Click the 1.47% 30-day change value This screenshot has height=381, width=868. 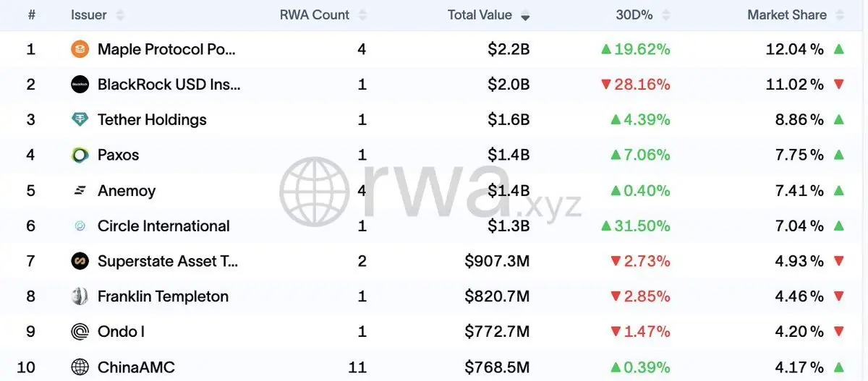(x=647, y=331)
